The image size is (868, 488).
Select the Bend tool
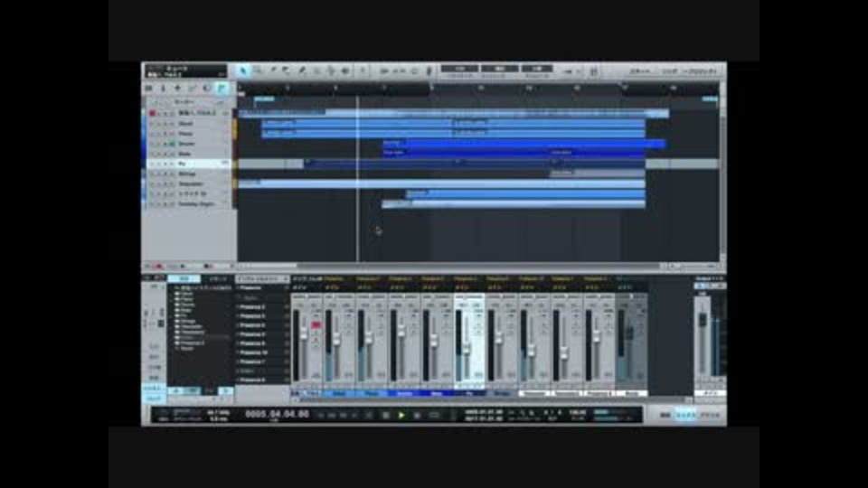331,70
